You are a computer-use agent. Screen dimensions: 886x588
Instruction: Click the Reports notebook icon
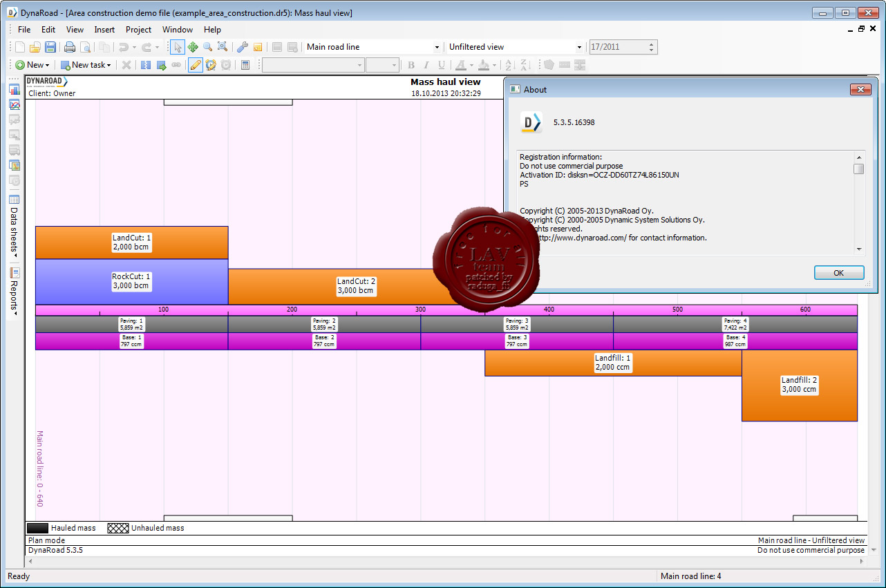(x=15, y=273)
